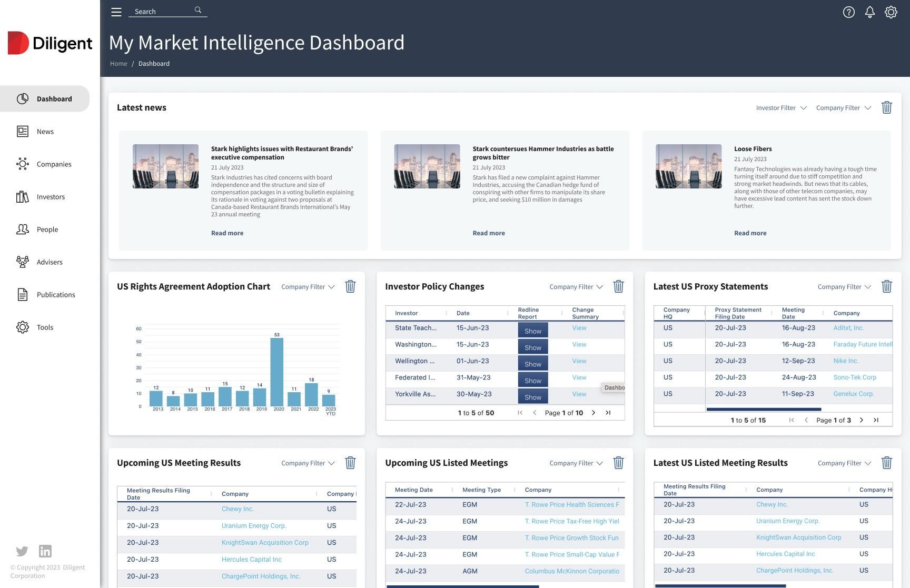Click horizontal scrollbar in Upcoming US Listed Meetings
This screenshot has width=910, height=588.
click(x=462, y=586)
